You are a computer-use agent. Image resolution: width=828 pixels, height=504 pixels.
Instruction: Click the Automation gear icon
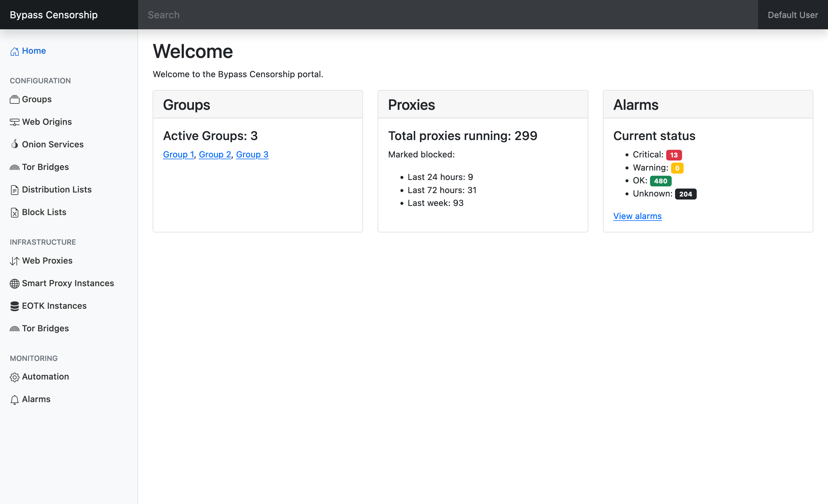14,377
